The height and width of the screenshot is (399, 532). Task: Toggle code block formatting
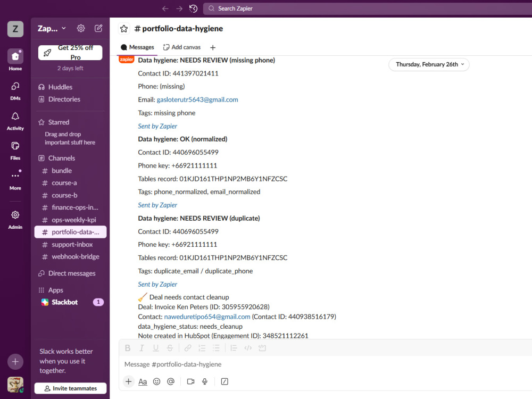coord(262,348)
